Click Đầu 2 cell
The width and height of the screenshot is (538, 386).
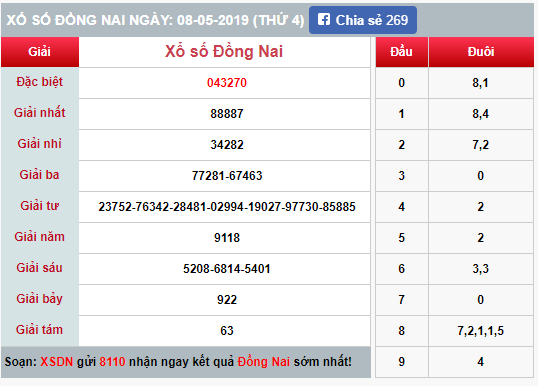click(x=402, y=145)
